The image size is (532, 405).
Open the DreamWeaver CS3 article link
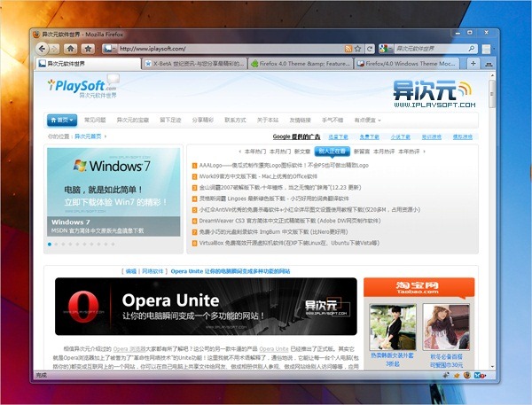coord(290,221)
